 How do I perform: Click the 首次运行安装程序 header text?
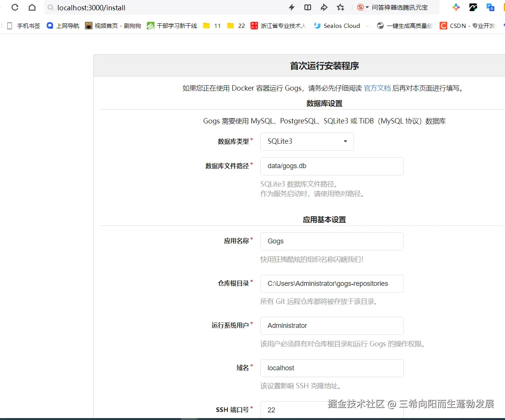point(324,66)
